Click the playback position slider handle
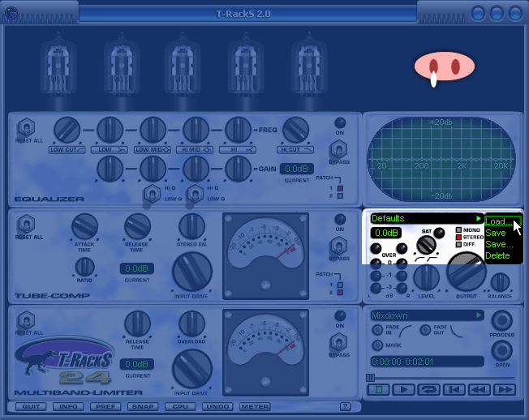The image size is (529, 420). click(371, 377)
